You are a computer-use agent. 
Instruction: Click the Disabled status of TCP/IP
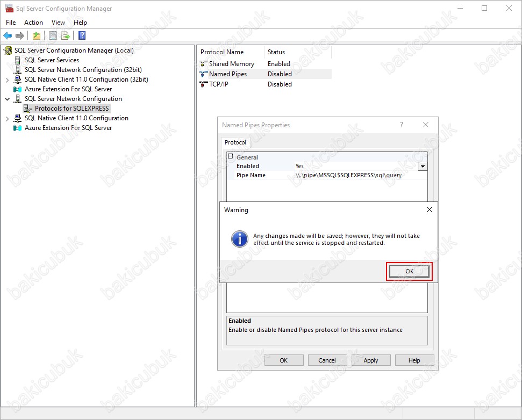point(280,84)
